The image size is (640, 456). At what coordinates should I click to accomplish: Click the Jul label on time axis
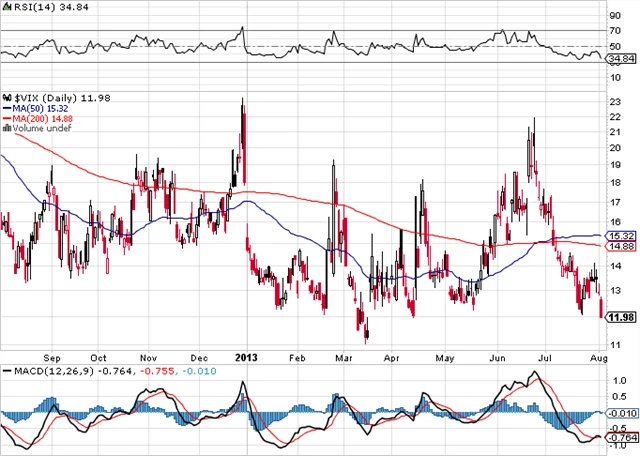(x=545, y=358)
